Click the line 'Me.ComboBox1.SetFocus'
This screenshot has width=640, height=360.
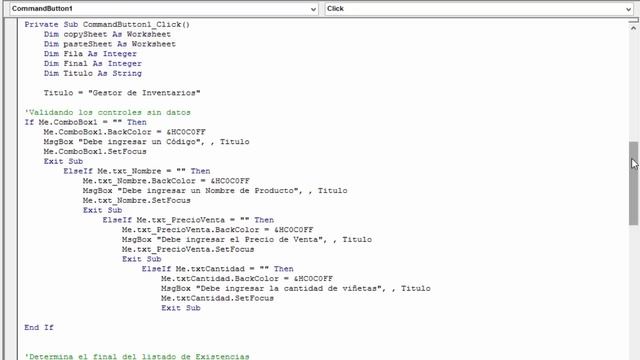[x=95, y=152]
